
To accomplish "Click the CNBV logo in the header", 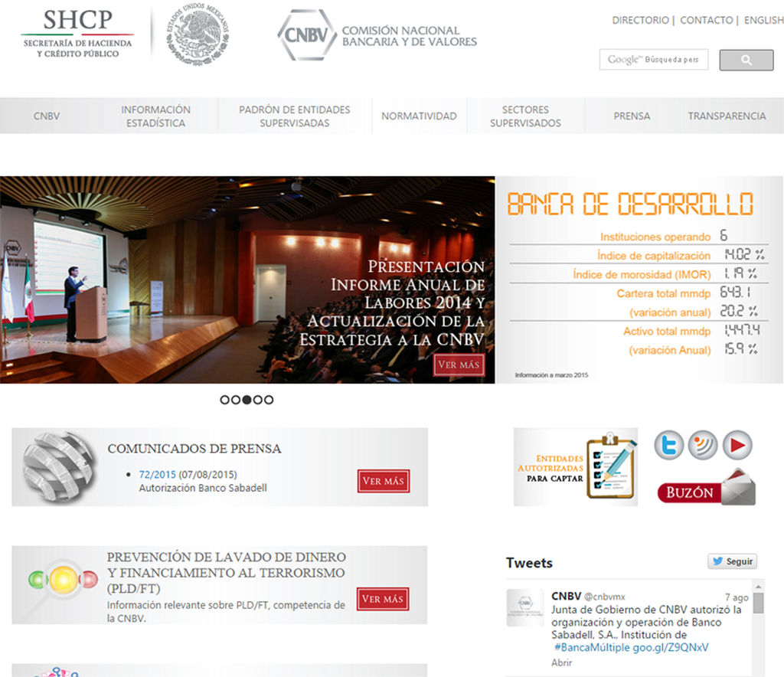I will [x=377, y=35].
